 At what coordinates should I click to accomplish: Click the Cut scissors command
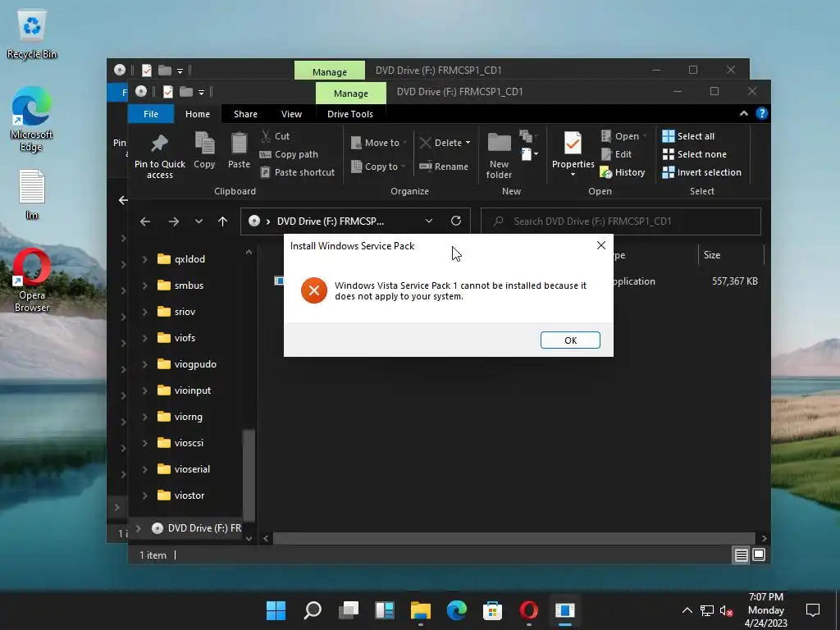(x=275, y=136)
